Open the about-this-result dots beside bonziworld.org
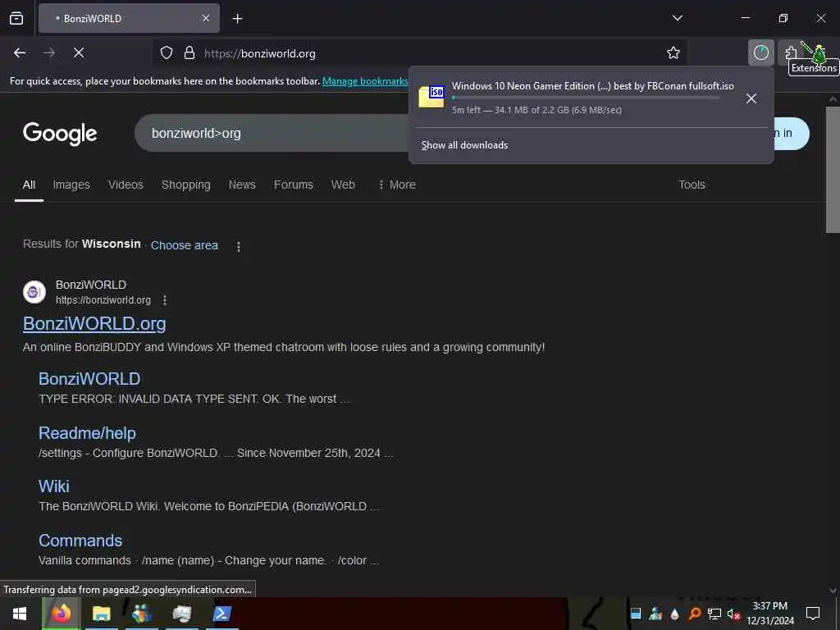 click(165, 300)
